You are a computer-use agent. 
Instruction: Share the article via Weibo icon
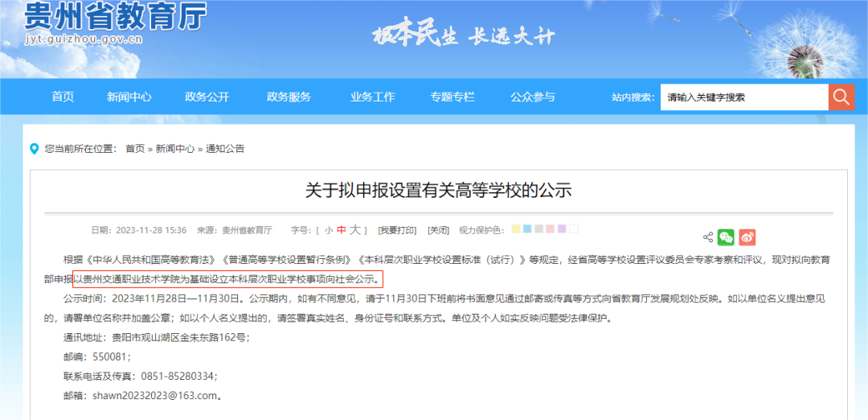pyautogui.click(x=747, y=237)
